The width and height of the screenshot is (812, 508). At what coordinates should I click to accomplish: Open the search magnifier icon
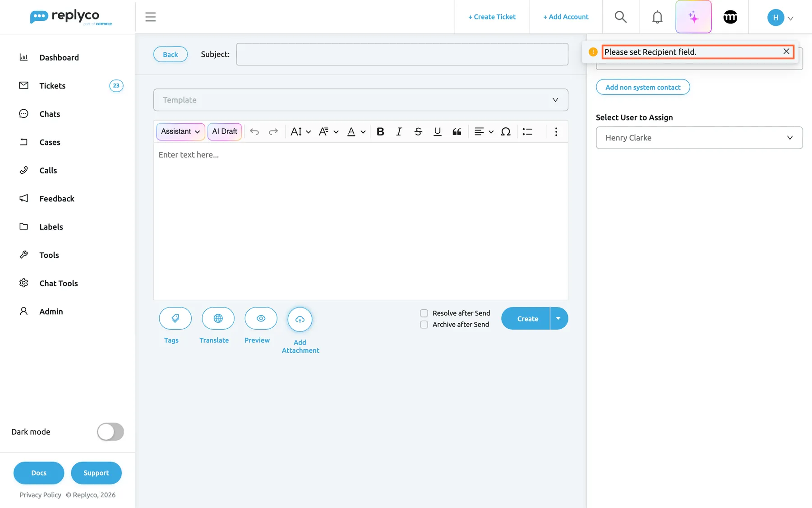pyautogui.click(x=621, y=17)
